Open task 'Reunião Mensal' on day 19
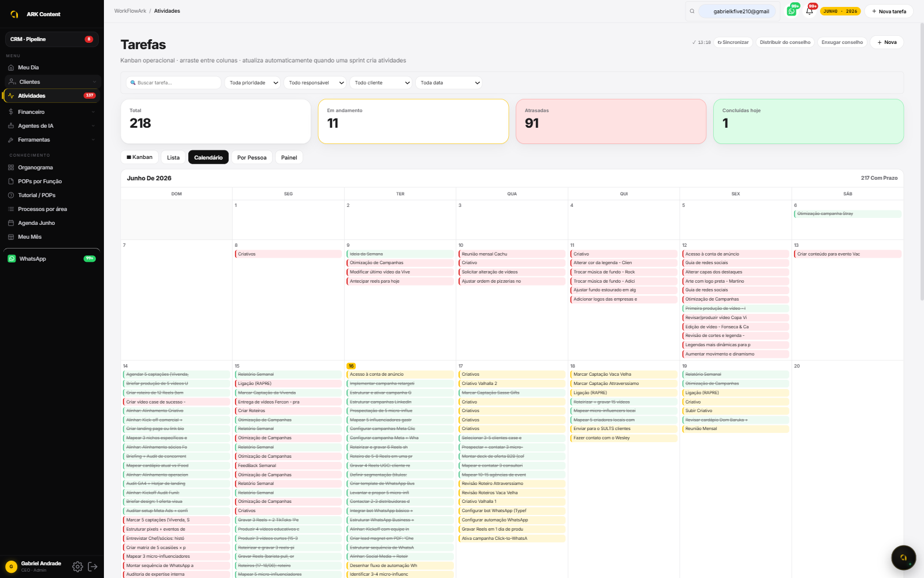The width and height of the screenshot is (924, 578). [x=735, y=429]
